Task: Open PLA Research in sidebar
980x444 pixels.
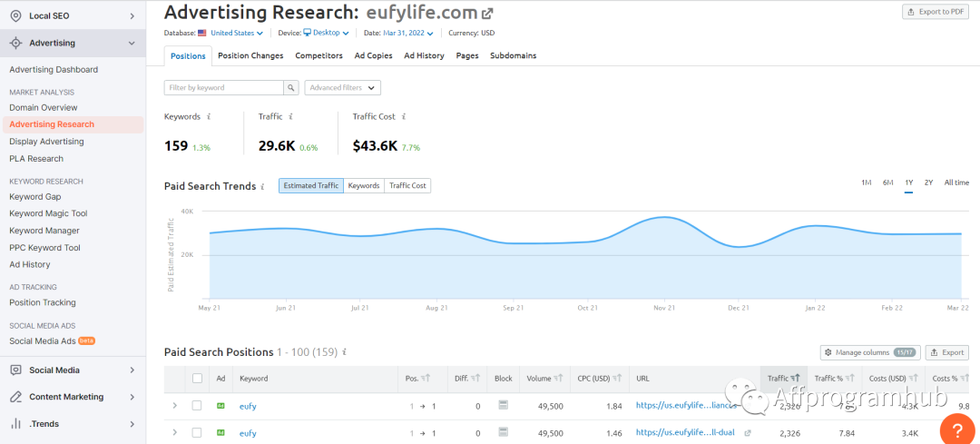Action: coord(36,159)
